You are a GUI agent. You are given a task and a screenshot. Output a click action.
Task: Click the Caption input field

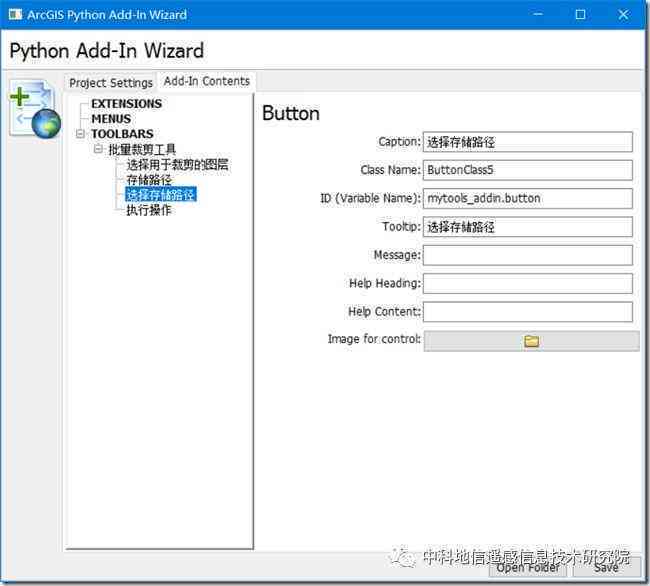coord(528,142)
